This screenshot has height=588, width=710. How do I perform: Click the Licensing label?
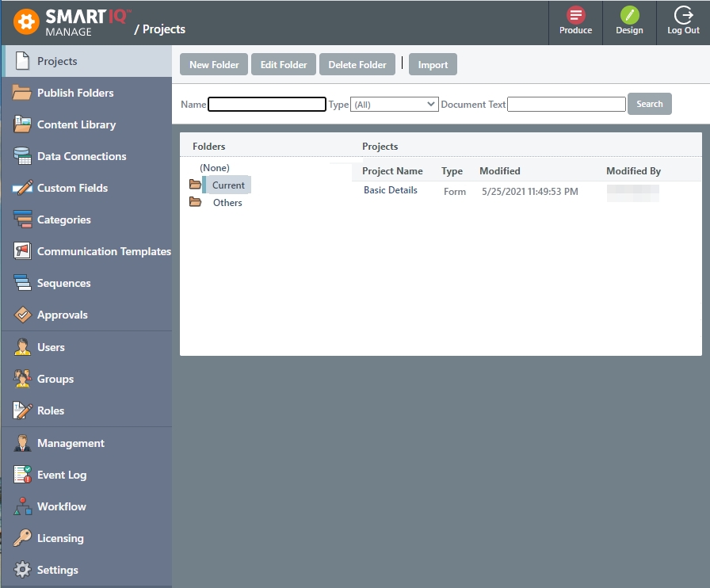[60, 539]
